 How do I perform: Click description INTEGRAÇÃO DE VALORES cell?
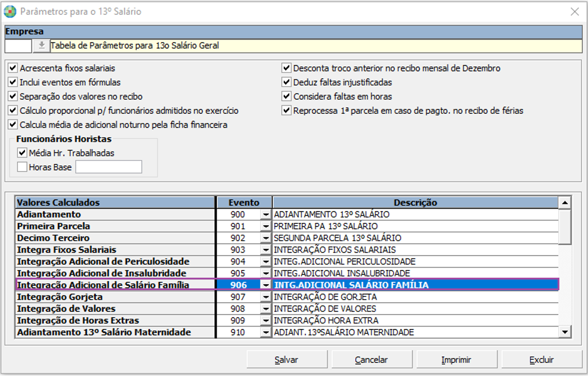(x=416, y=309)
